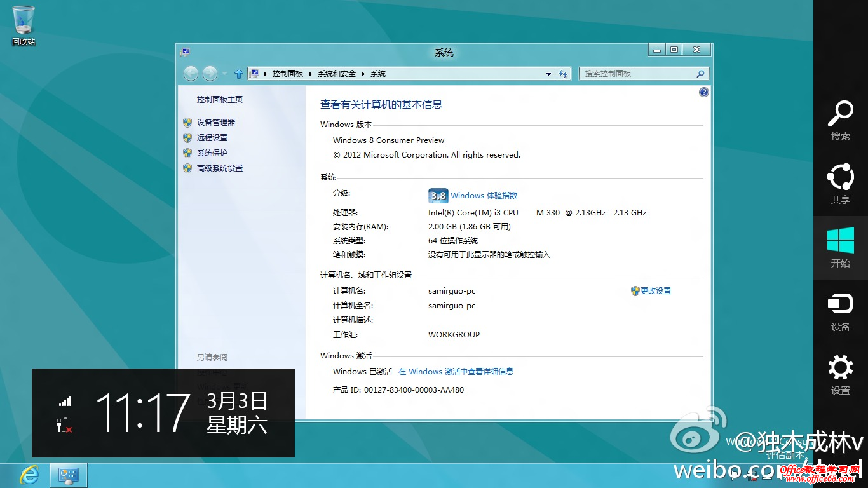This screenshot has height=488, width=868.
Task: Open the Recycle Bin on desktop
Action: [x=24, y=25]
